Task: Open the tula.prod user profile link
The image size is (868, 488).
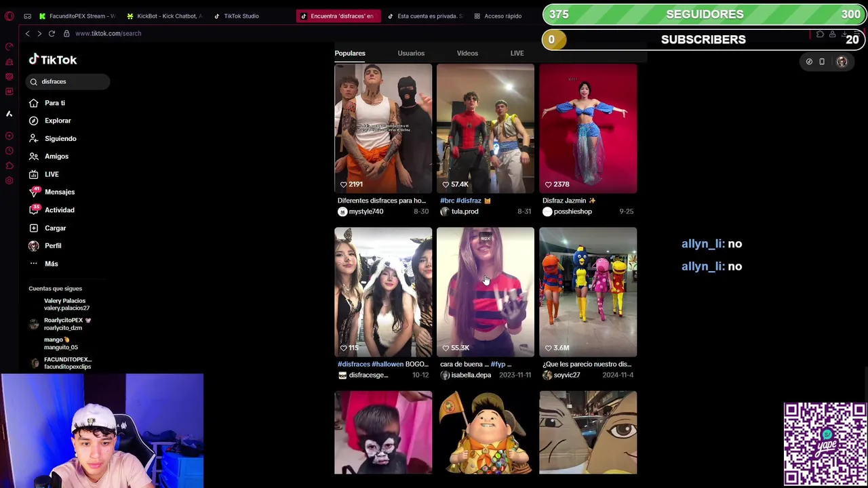Action: click(465, 211)
